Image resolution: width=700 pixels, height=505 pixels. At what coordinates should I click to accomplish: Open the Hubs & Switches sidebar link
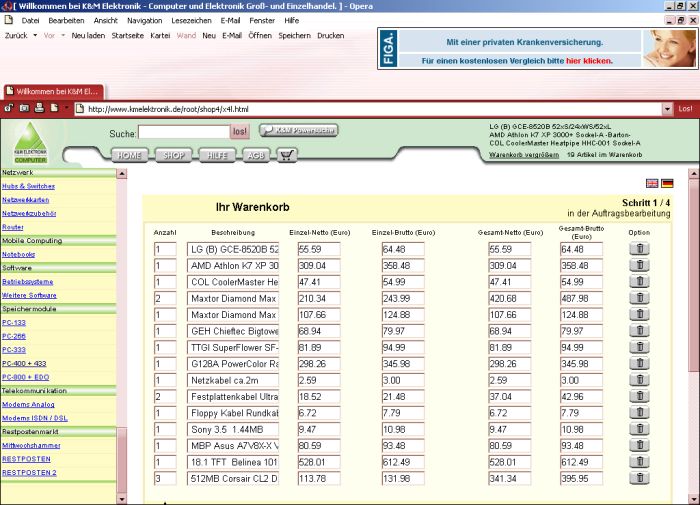[28, 186]
